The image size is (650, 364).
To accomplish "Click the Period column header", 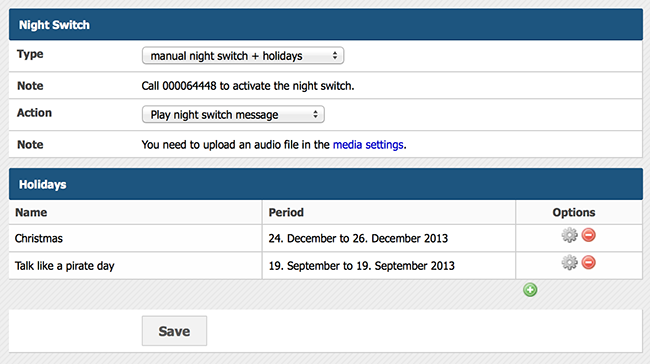I will (389, 212).
